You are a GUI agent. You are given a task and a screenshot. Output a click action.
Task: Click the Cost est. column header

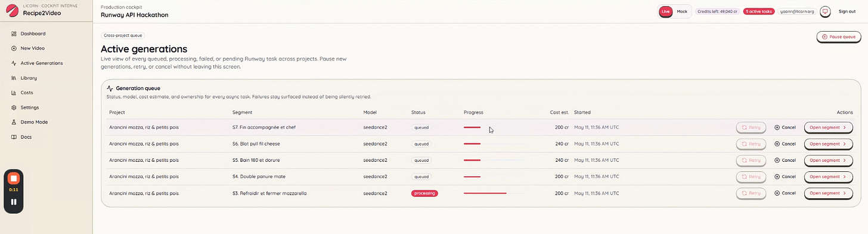pos(559,112)
